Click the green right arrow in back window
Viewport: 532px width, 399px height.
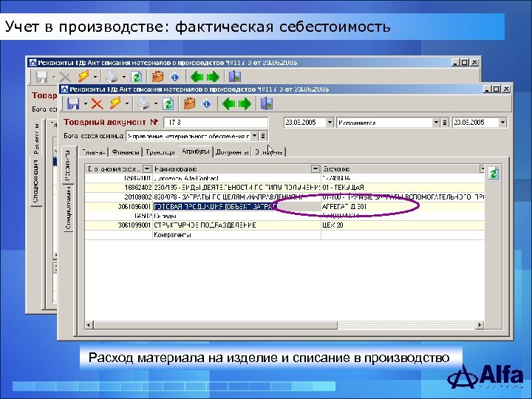coord(213,77)
